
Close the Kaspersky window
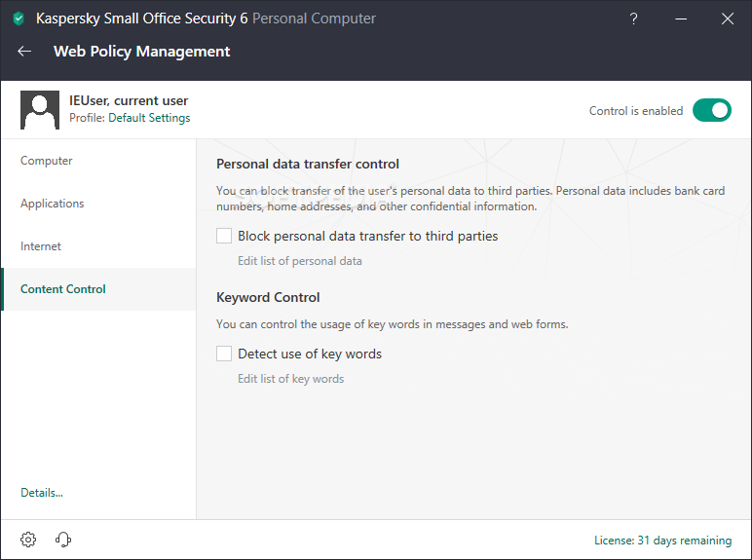728,19
